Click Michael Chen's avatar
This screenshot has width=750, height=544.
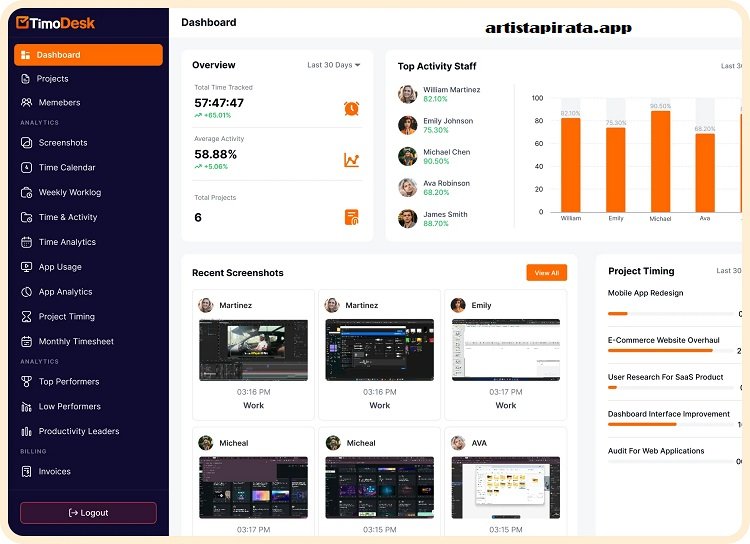click(408, 156)
